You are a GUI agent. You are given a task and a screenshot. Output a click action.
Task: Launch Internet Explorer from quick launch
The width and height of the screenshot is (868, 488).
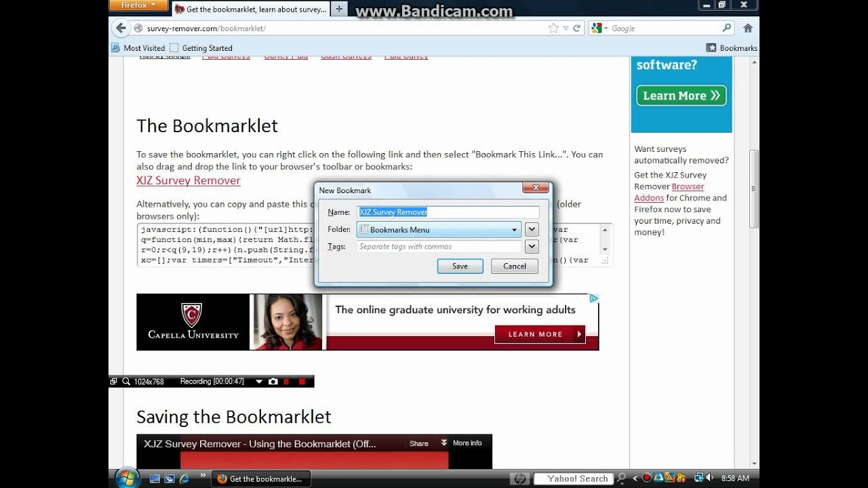[184, 479]
